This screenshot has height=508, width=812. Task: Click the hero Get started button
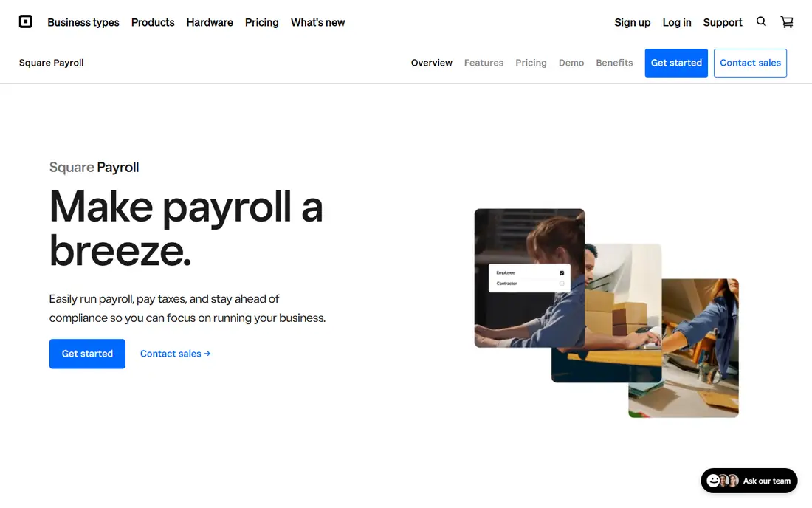pyautogui.click(x=87, y=354)
